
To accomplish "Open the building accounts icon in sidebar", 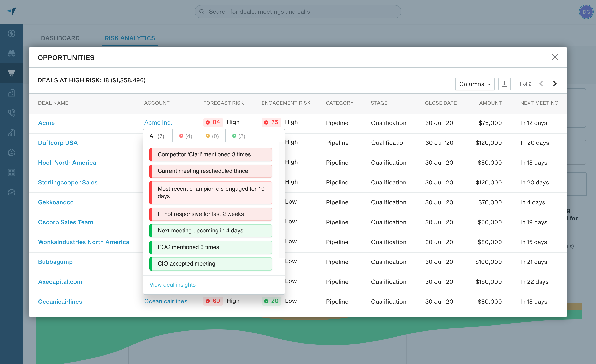I will (11, 93).
